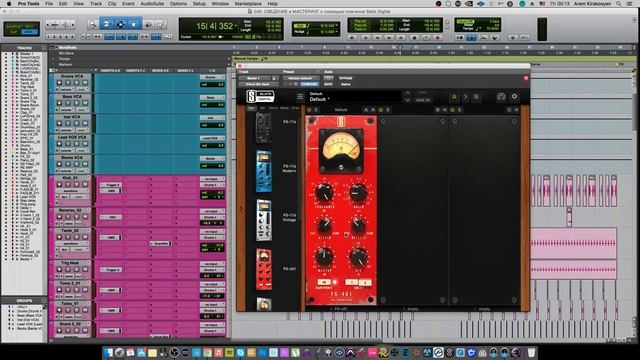
Task: Switch to VMR state A
Action: (454, 97)
